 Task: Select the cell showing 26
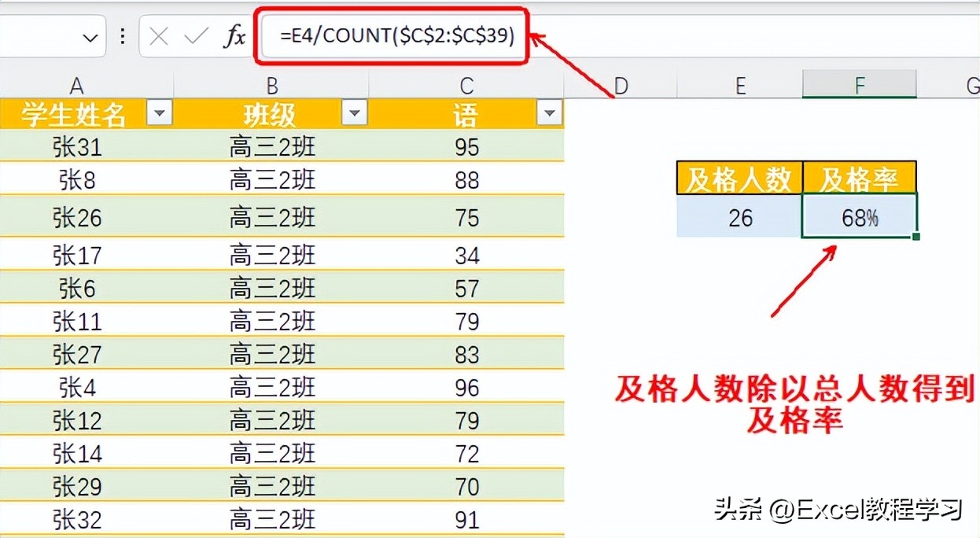pos(739,217)
